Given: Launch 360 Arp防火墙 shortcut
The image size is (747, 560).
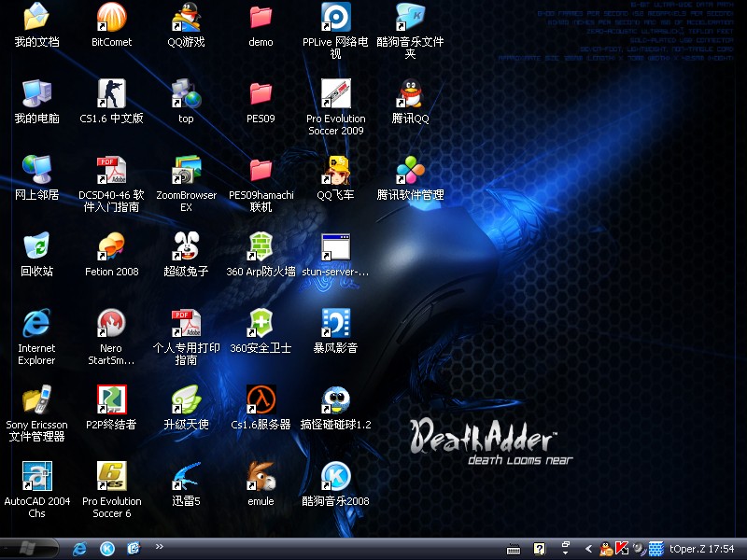Looking at the screenshot, I should (261, 246).
